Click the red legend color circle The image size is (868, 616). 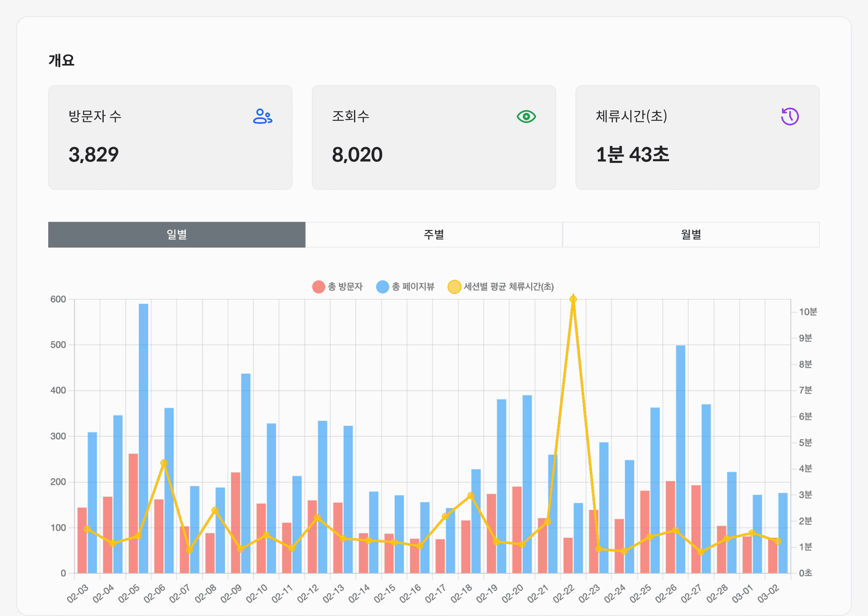(x=318, y=287)
